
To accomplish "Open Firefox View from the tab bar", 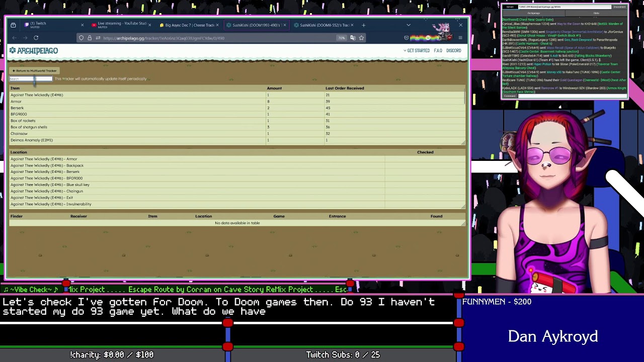I will click(x=13, y=25).
